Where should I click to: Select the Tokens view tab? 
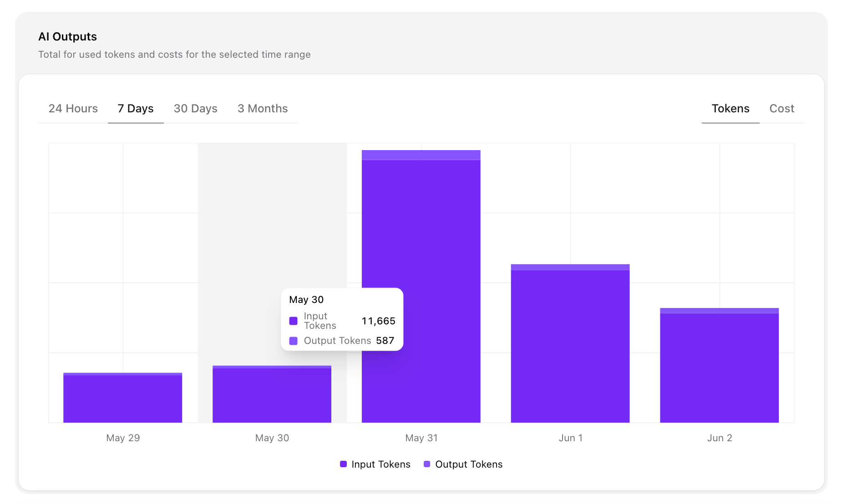[x=730, y=109]
